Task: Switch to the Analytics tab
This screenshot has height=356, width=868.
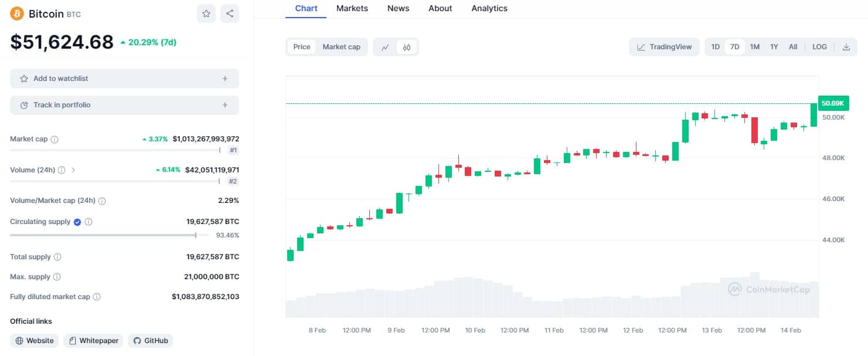Action: 489,8
